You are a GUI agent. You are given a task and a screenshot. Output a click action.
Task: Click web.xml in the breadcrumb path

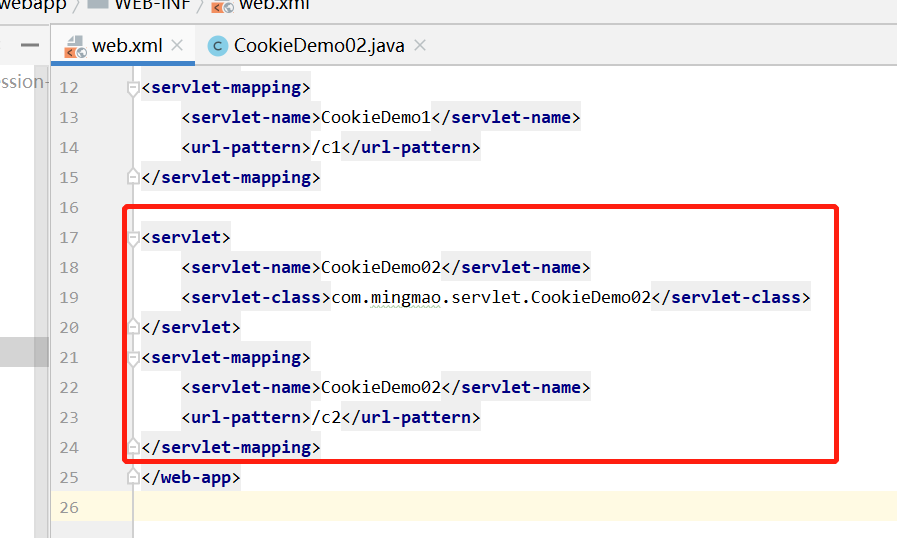tap(274, 5)
